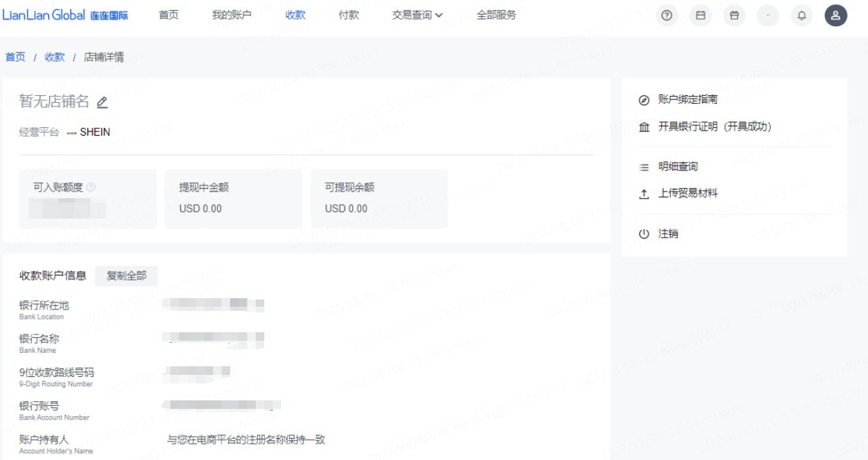Open the gift box icon in the header

pyautogui.click(x=734, y=16)
